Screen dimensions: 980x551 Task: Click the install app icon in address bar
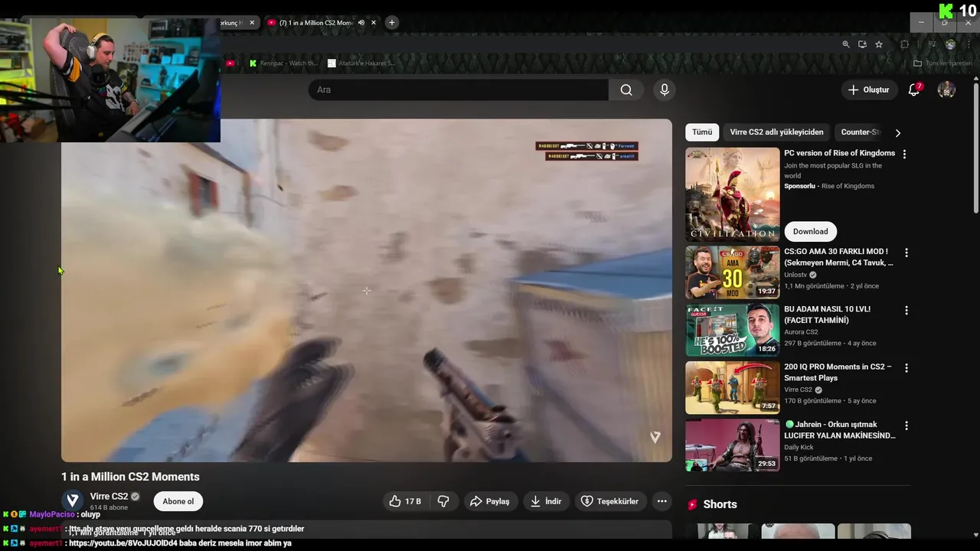pos(863,44)
